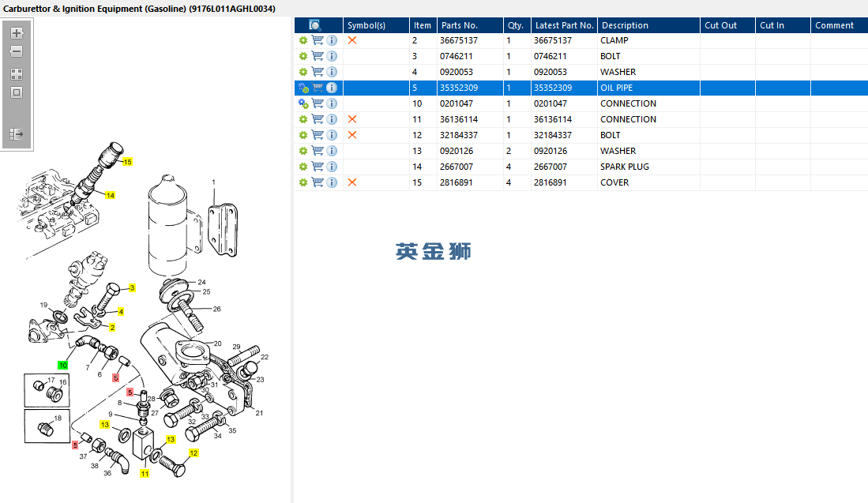Click the COVER description cell

pos(648,182)
